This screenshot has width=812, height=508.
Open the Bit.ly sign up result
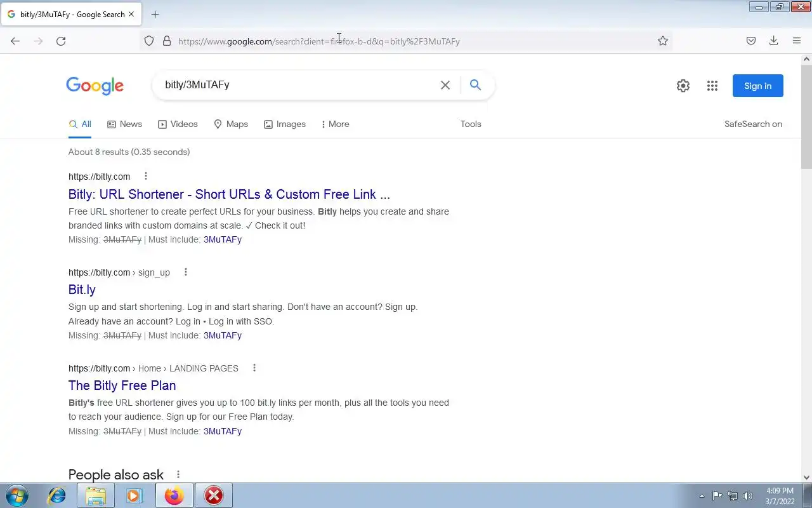coord(82,290)
